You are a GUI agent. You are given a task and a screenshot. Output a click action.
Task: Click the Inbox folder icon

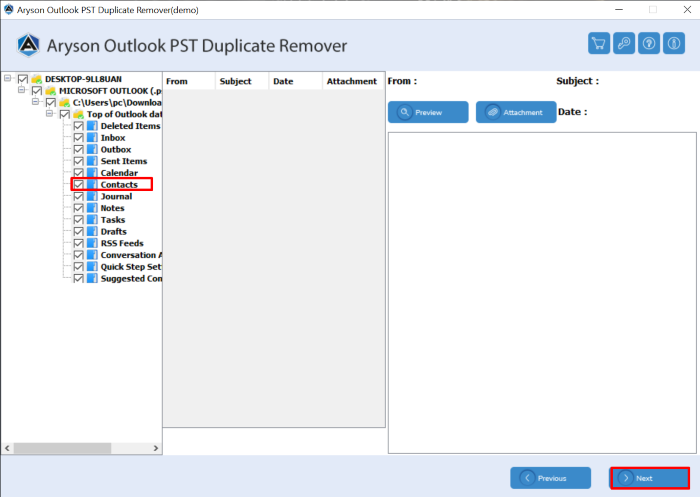coord(92,138)
